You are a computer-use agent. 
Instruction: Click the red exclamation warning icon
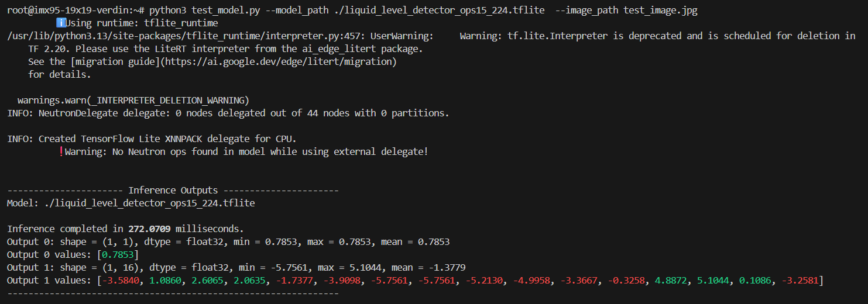click(x=61, y=152)
